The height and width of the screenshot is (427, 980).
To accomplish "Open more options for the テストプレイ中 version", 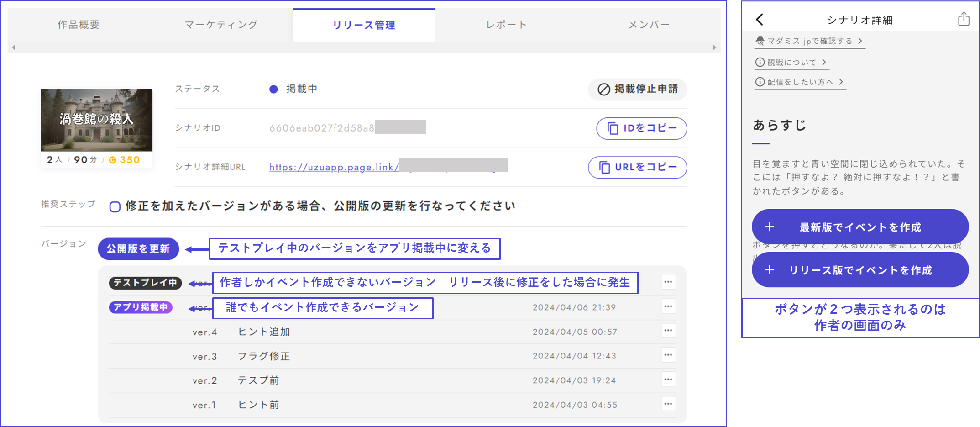I will point(668,282).
